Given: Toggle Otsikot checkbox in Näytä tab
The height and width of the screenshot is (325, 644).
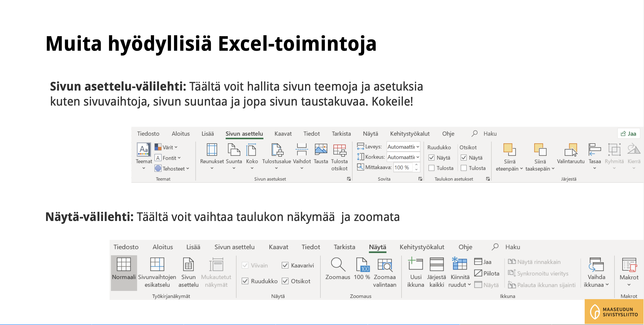Looking at the screenshot, I should point(285,281).
